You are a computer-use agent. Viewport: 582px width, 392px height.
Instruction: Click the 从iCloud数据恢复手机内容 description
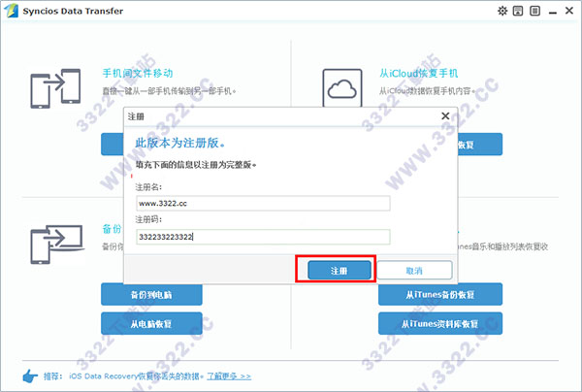(427, 91)
